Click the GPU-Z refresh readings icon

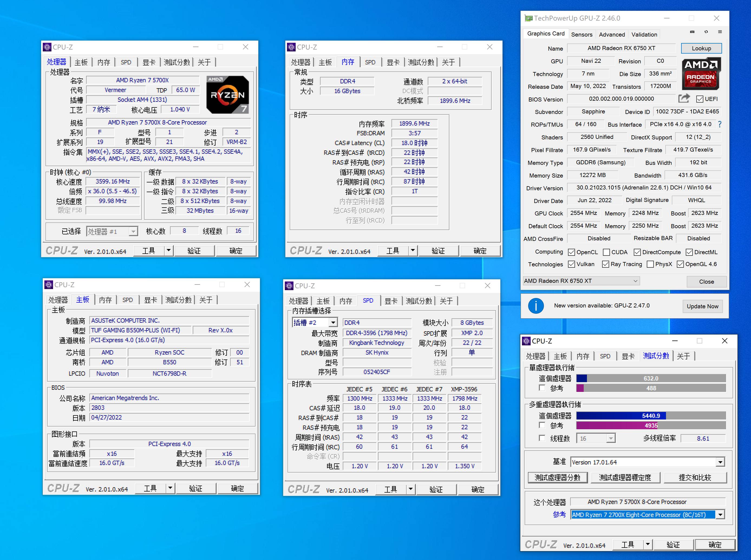click(706, 31)
